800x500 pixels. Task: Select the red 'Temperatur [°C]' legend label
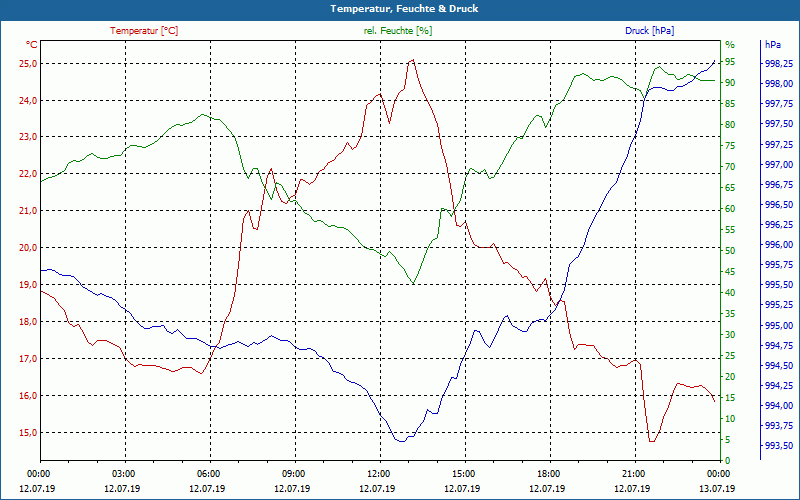(x=144, y=31)
